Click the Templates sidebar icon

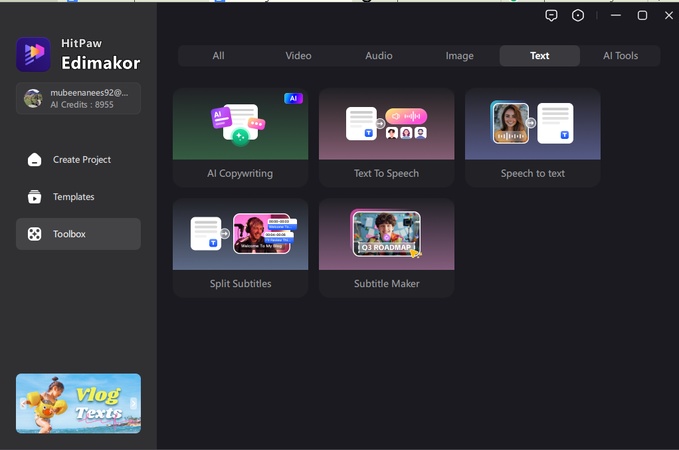[x=35, y=197]
